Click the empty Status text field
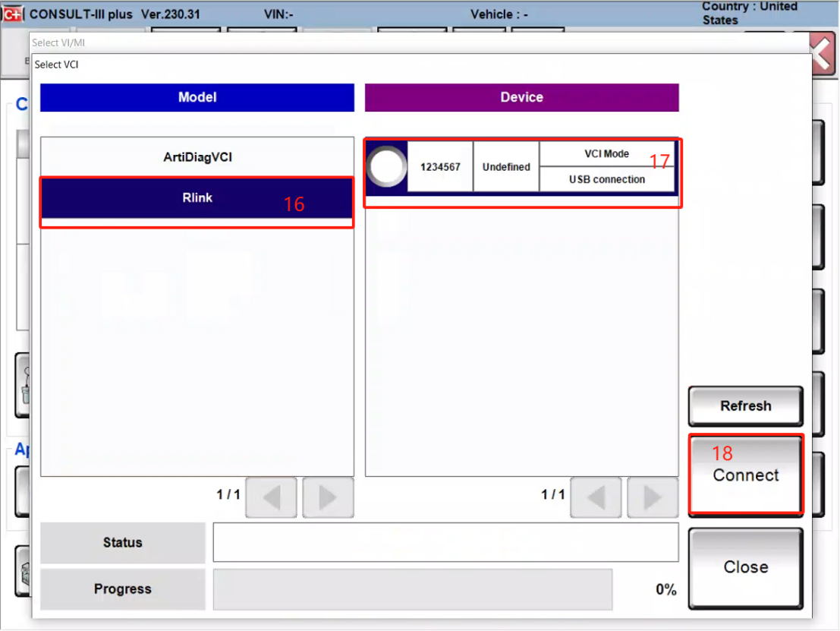 coord(445,542)
